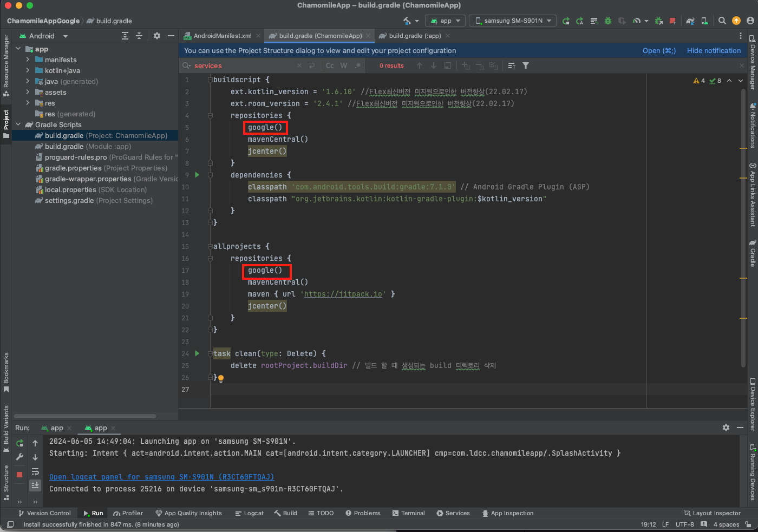Stop the running app from the toolbar
The image size is (758, 532).
(672, 21)
